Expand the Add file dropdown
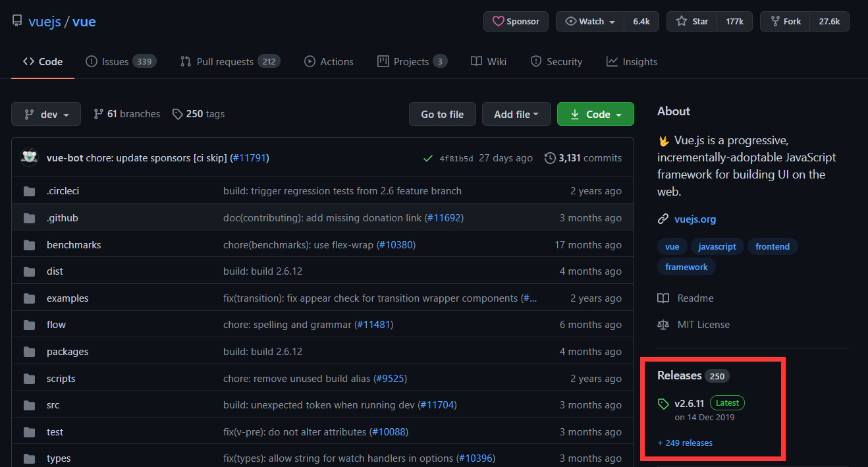 pos(516,114)
